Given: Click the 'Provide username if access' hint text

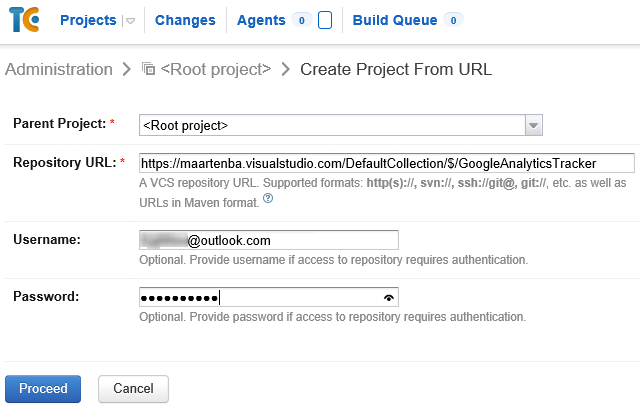Looking at the screenshot, I should 333,260.
